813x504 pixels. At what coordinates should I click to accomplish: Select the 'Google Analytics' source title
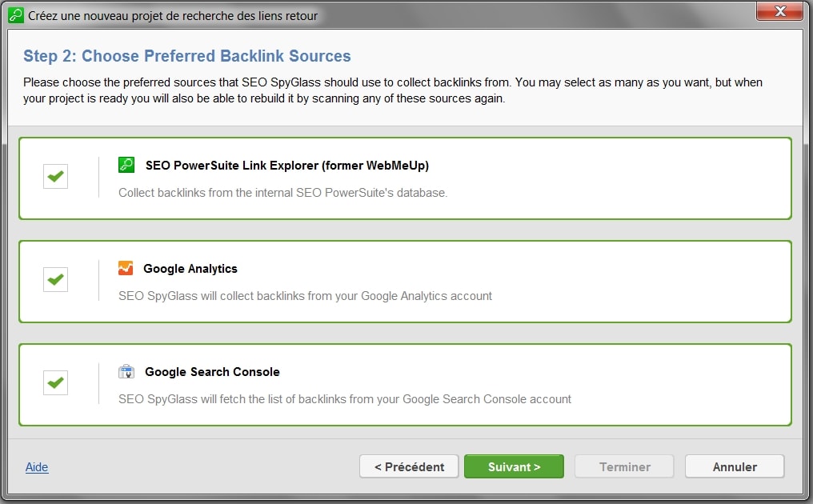[x=190, y=269]
